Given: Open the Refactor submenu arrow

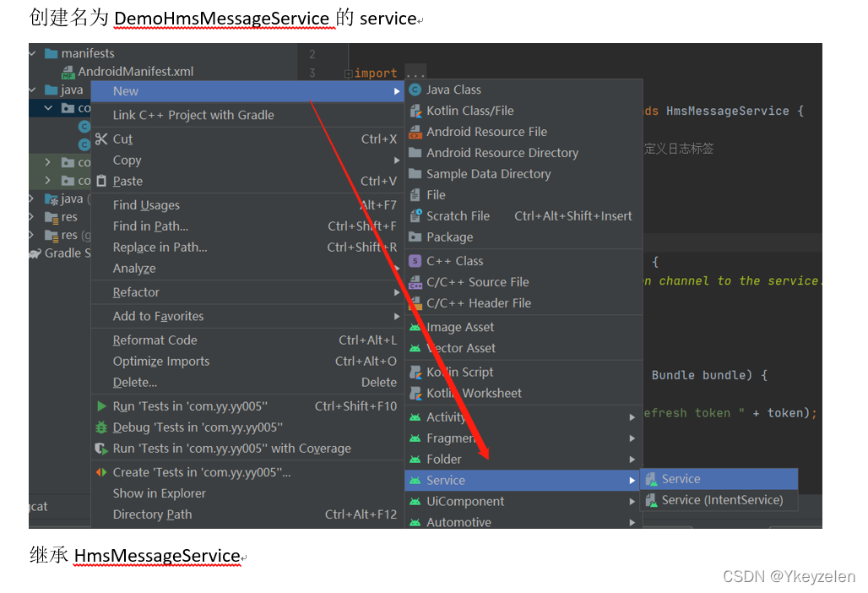Looking at the screenshot, I should pyautogui.click(x=397, y=292).
